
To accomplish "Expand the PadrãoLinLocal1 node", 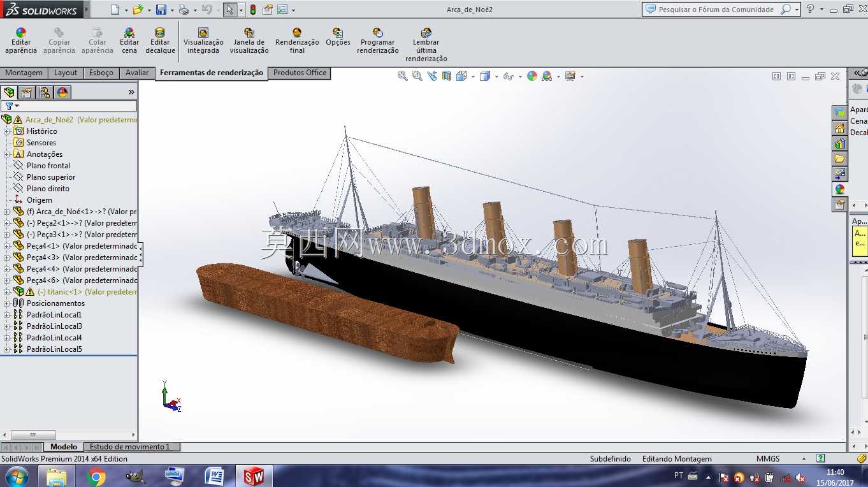I will pos(7,315).
